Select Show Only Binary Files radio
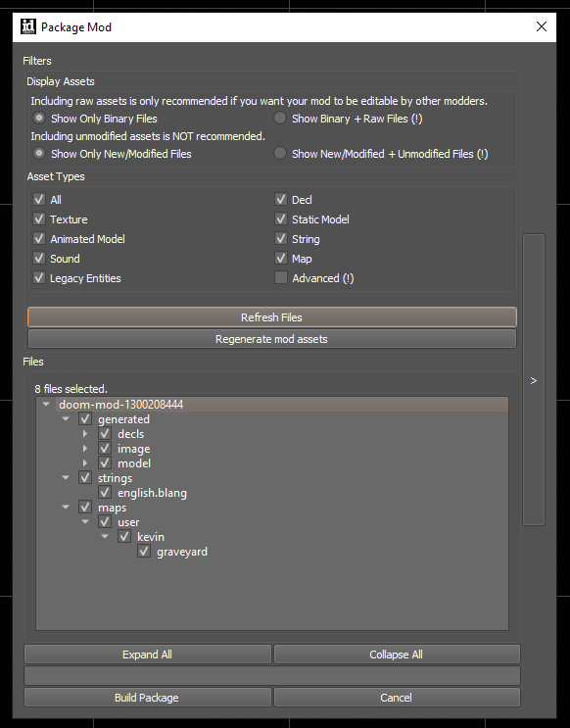 (39, 118)
